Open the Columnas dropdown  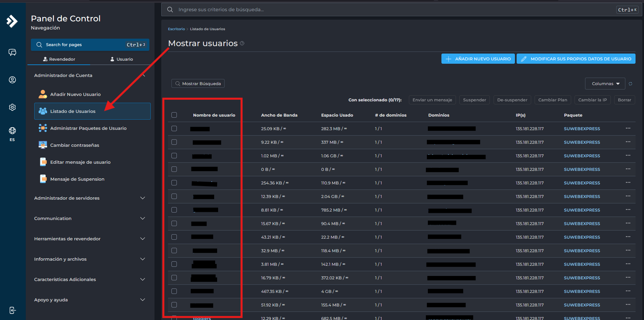[x=605, y=84]
